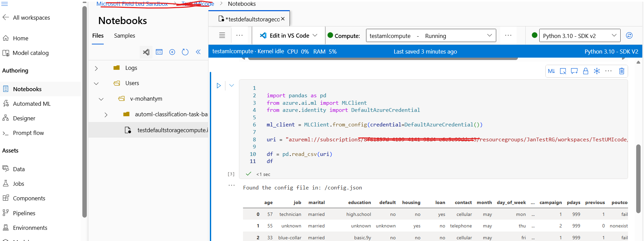Screen dimensions: 644x241
Task: Select the Logs folder row
Action: 148,68
